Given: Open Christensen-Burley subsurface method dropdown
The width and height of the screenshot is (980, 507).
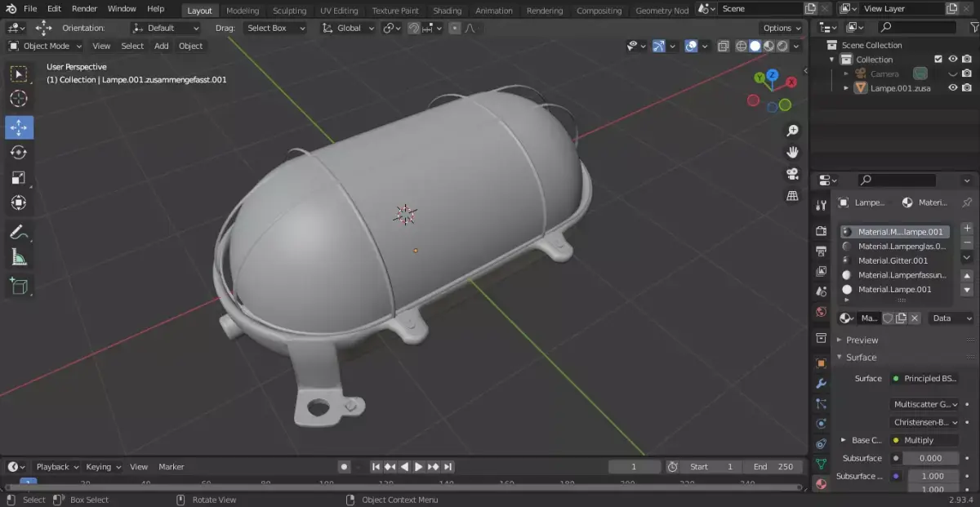Looking at the screenshot, I should coord(925,422).
